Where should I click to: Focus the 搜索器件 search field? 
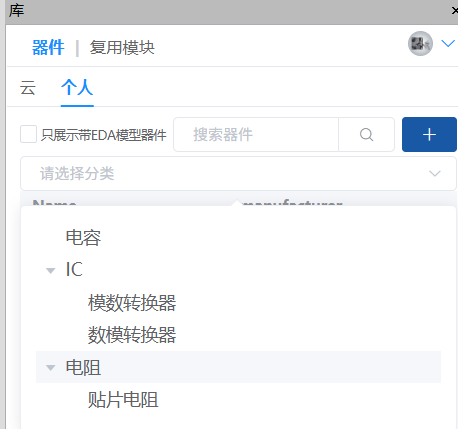[256, 135]
